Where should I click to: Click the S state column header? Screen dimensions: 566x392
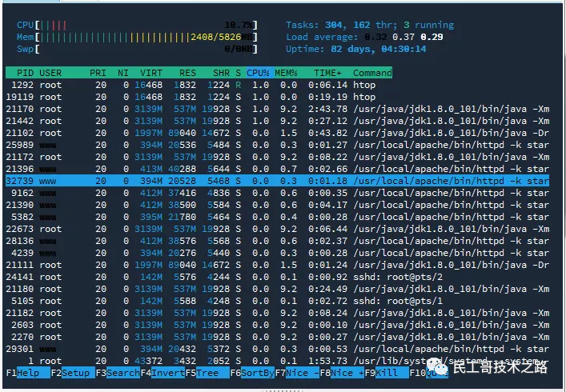point(238,73)
